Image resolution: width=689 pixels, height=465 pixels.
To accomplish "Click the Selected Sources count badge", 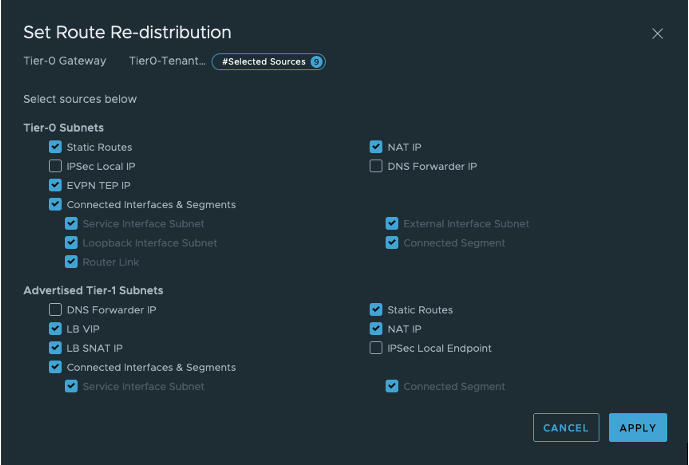I will [x=316, y=62].
